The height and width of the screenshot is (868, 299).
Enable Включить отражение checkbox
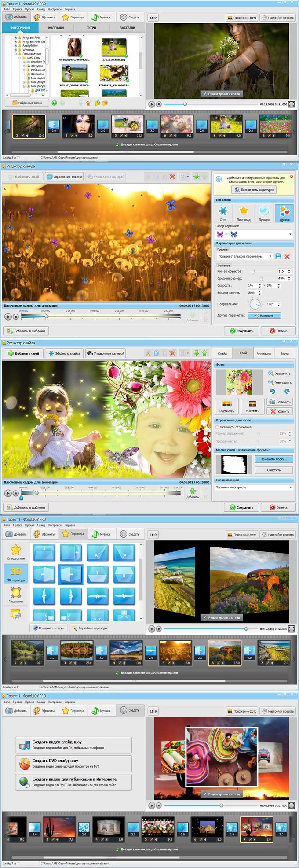(x=217, y=427)
